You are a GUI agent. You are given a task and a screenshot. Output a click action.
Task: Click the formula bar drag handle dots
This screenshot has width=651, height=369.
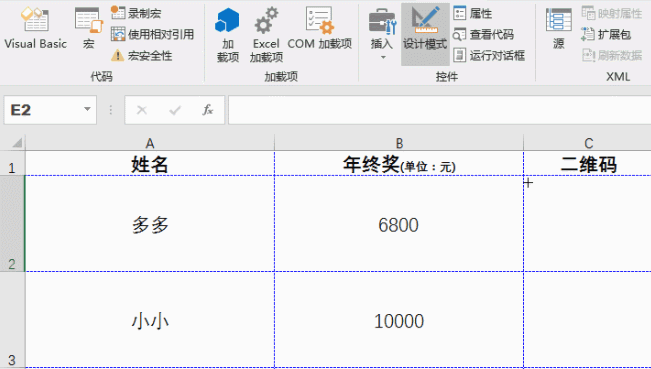(x=110, y=110)
